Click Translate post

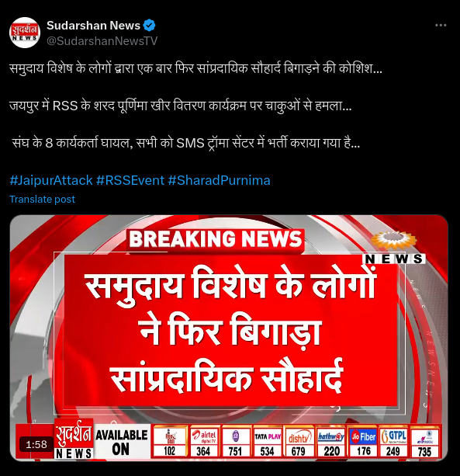pyautogui.click(x=42, y=199)
